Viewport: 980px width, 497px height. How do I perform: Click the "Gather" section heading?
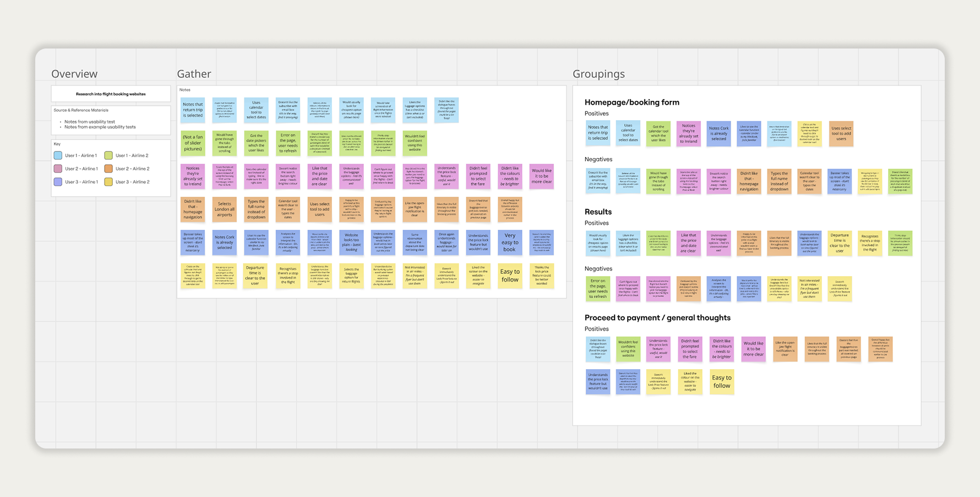(x=194, y=74)
